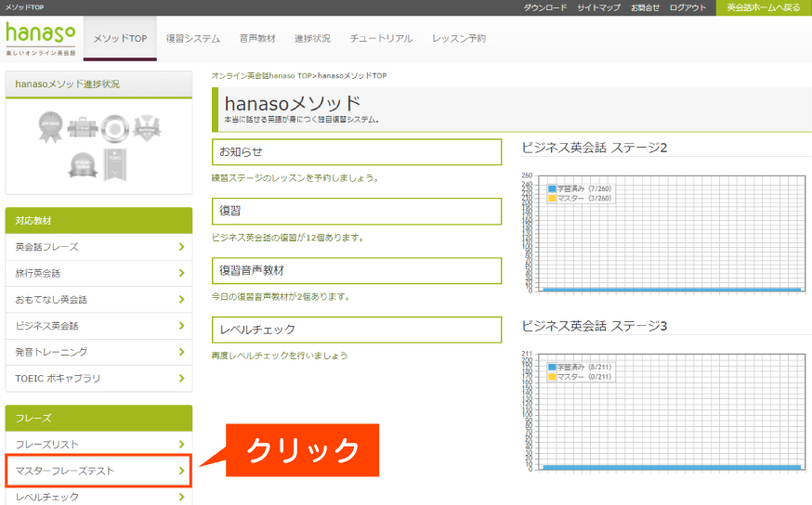Image resolution: width=812 pixels, height=505 pixels.
Task: Open the チュートリアル tab
Action: click(381, 38)
